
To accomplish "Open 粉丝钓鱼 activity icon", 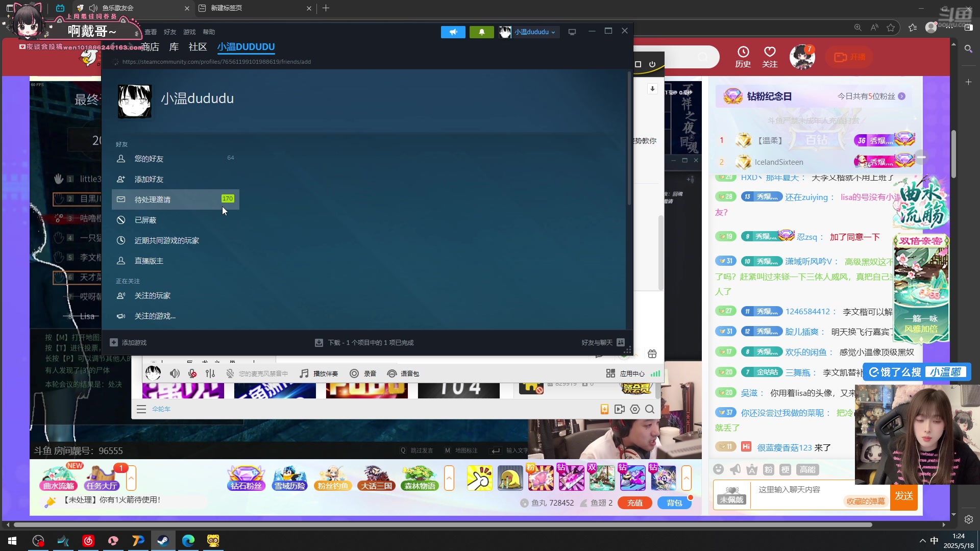I will (333, 478).
